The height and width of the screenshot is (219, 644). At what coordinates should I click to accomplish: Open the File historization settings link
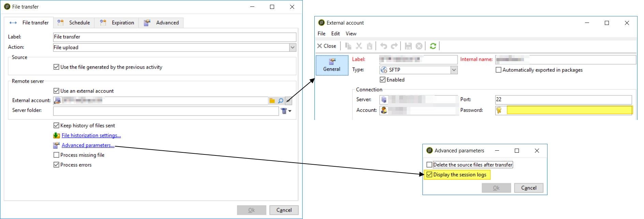pyautogui.click(x=91, y=135)
